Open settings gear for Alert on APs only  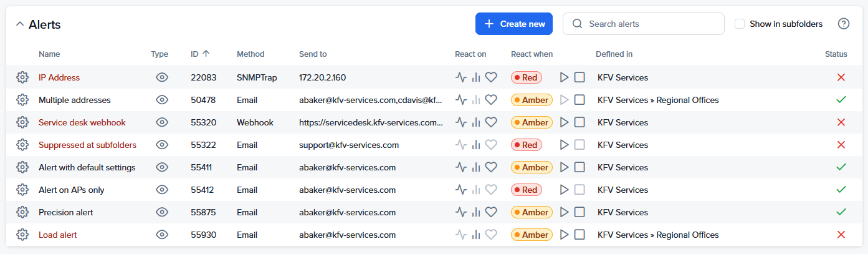[22, 190]
